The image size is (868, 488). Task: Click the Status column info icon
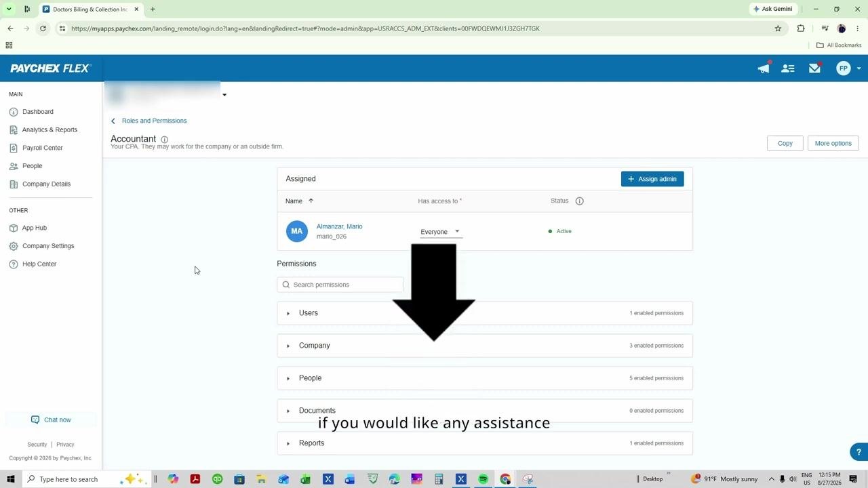point(579,201)
